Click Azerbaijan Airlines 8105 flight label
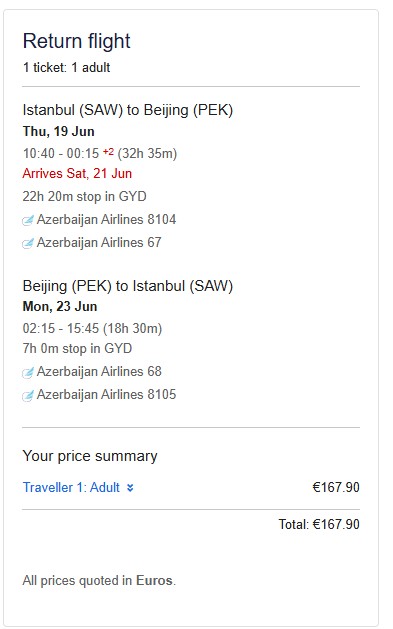Viewport: 393px width, 629px height. [106, 394]
